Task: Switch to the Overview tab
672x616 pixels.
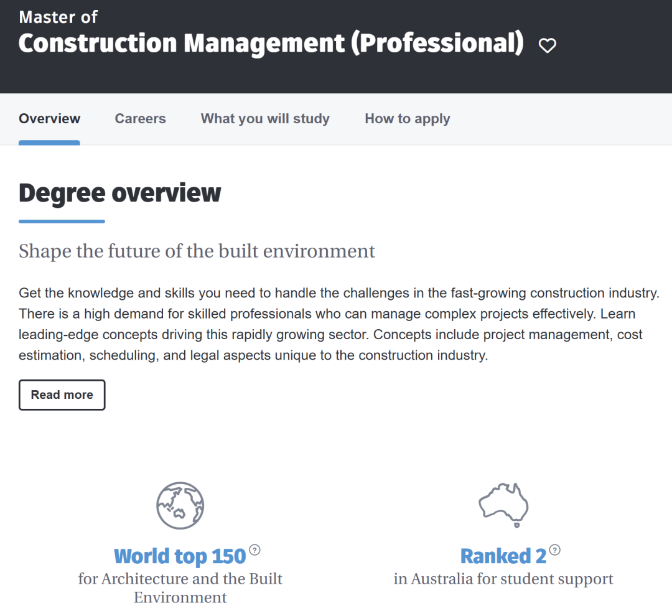Action: point(50,119)
